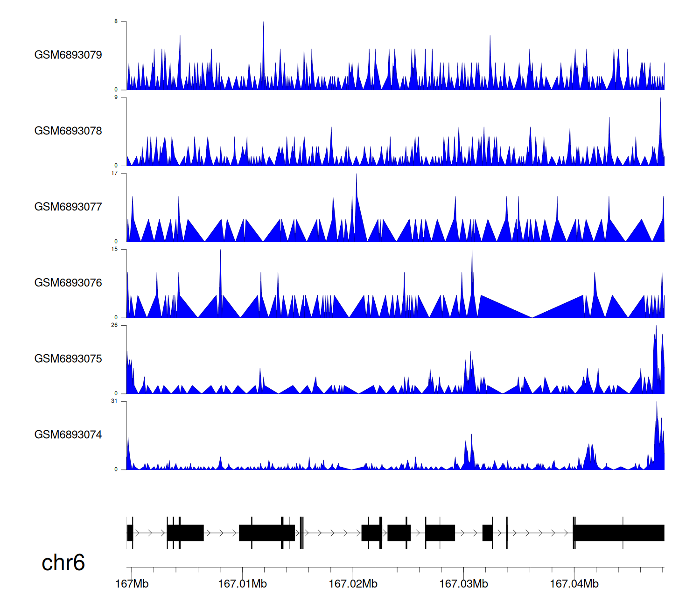Click the 167Mb axis tick label

tap(132, 584)
